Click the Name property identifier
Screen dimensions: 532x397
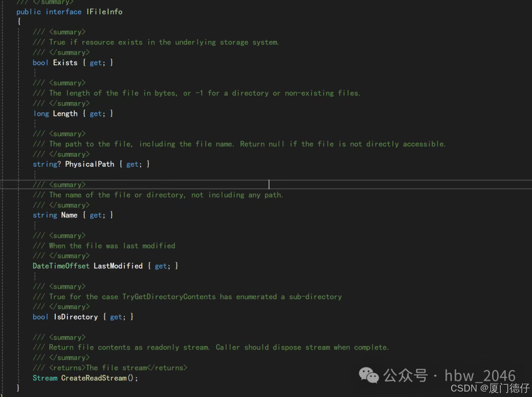(69, 215)
